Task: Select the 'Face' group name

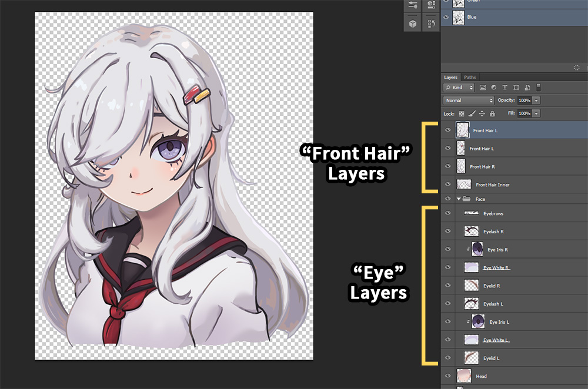Action: pos(480,199)
